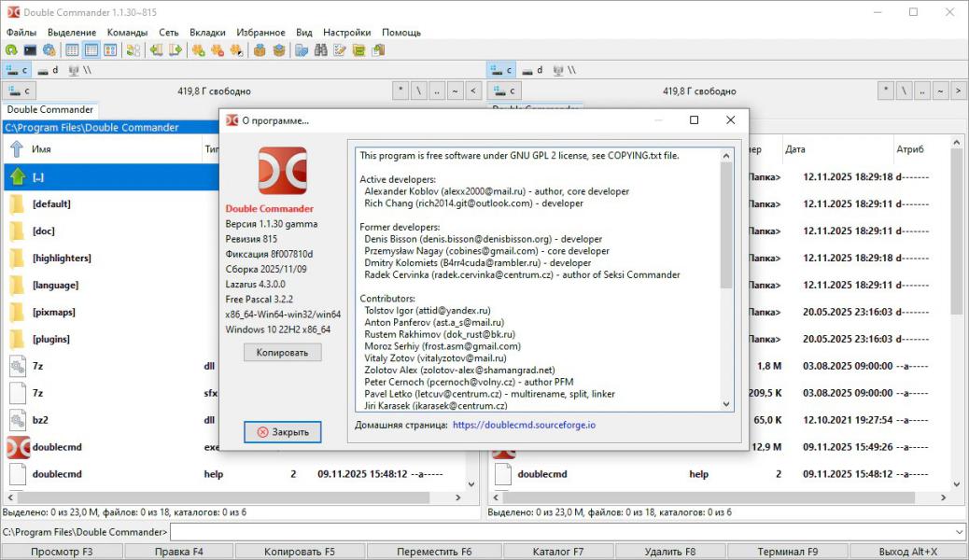Open the doublecmd.sourceforge.io homepage link
Viewport: 969px width, 560px height.
pos(524,425)
